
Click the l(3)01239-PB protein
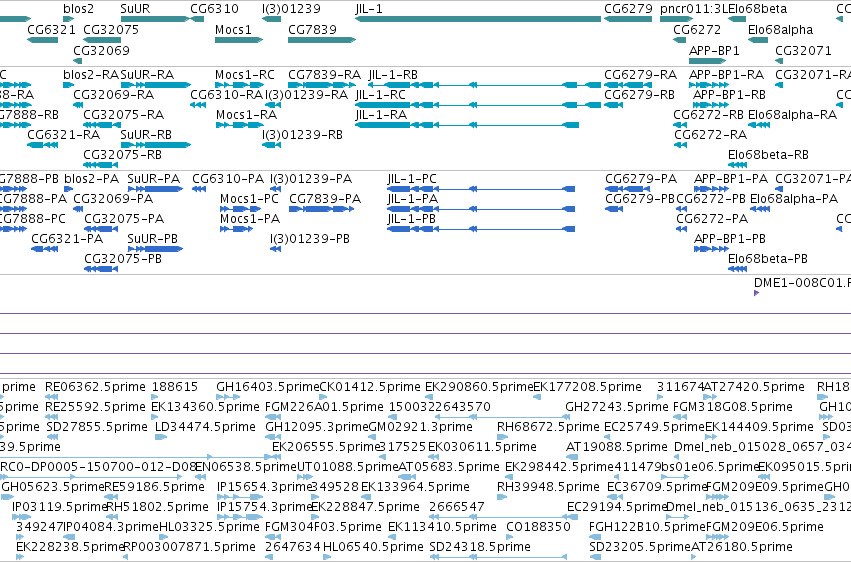click(276, 249)
